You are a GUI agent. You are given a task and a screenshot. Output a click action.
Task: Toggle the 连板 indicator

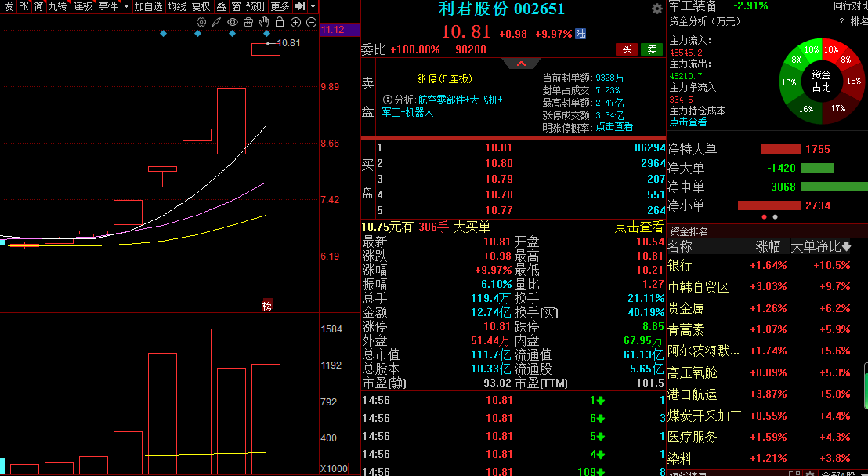(83, 6)
